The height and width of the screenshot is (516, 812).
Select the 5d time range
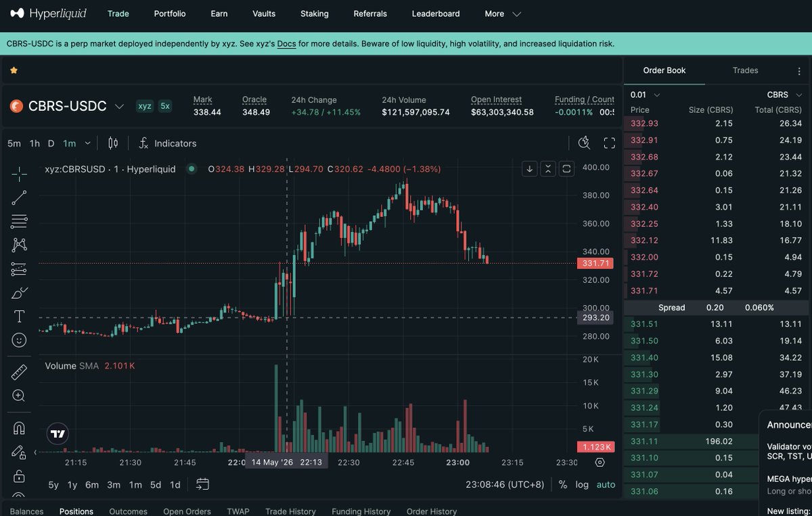156,485
